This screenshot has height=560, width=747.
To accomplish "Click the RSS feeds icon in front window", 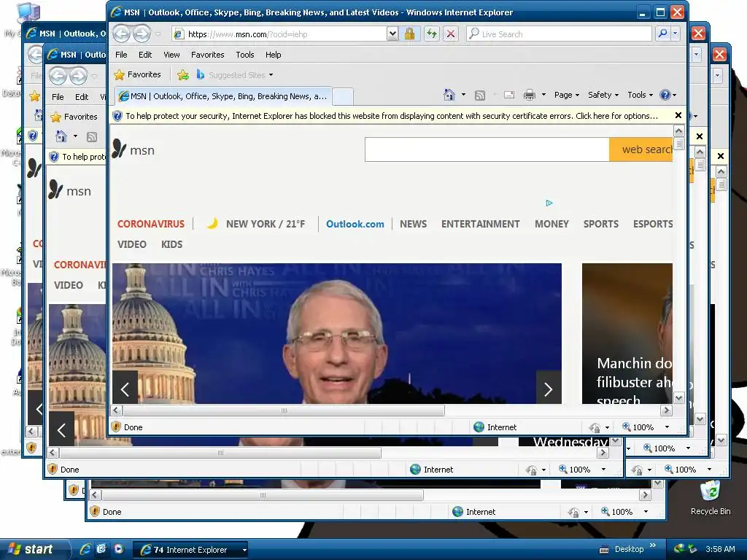I will 480,96.
